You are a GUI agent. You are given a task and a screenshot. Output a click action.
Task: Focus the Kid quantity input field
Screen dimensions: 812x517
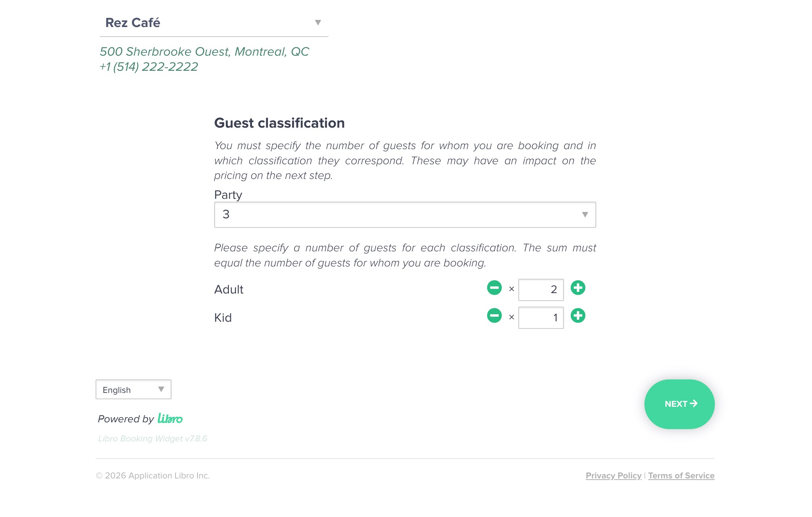(541, 318)
